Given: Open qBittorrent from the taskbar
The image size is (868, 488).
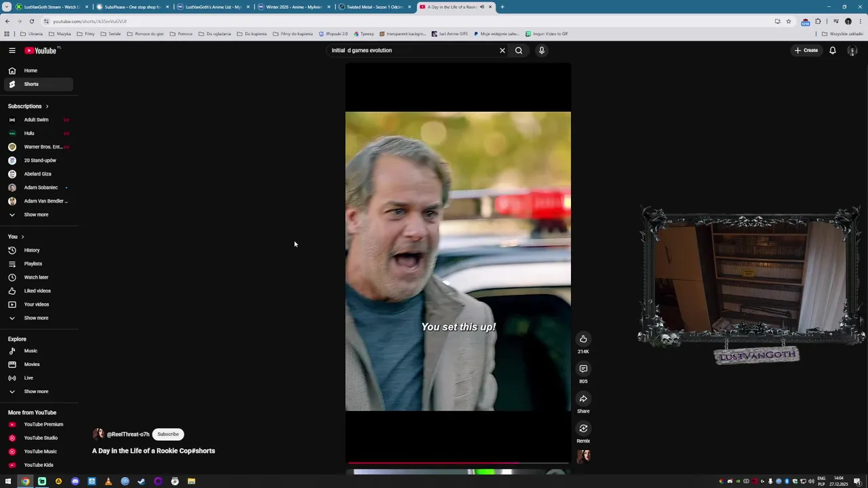Looking at the screenshot, I should [x=125, y=481].
